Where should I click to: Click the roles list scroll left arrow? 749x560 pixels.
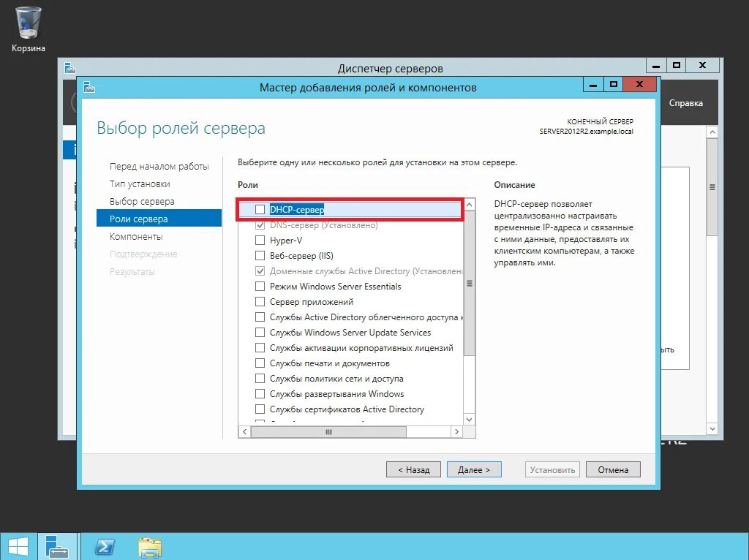(x=244, y=431)
